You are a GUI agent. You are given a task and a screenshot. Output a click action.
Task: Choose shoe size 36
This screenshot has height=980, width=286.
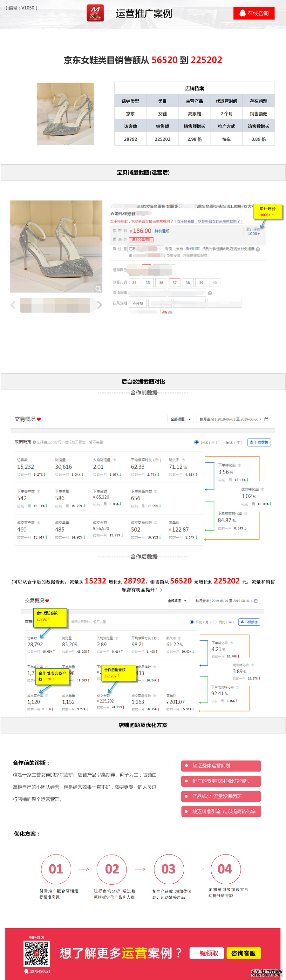coord(161,283)
